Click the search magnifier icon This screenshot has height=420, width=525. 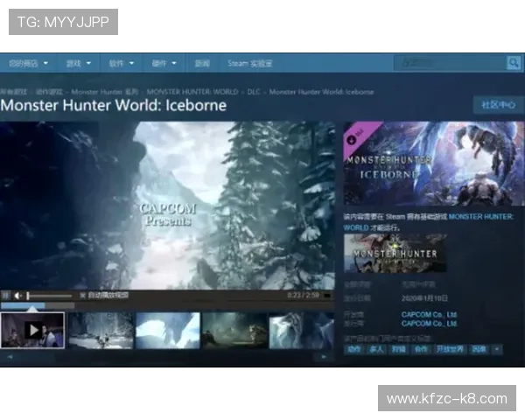click(514, 63)
